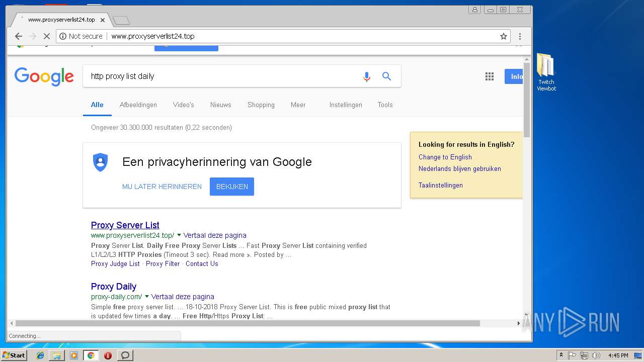Open the Proxy Daily result
The image size is (644, 362).
pos(114,286)
